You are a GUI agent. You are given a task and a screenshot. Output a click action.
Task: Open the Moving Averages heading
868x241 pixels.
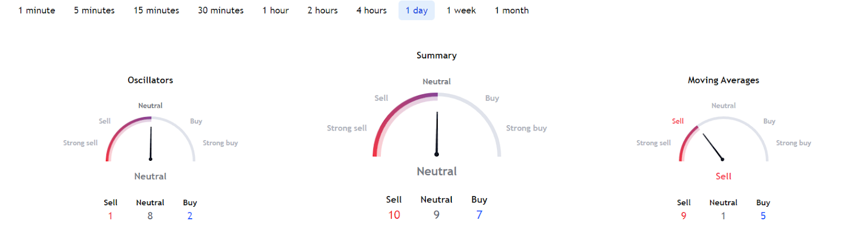click(x=724, y=80)
